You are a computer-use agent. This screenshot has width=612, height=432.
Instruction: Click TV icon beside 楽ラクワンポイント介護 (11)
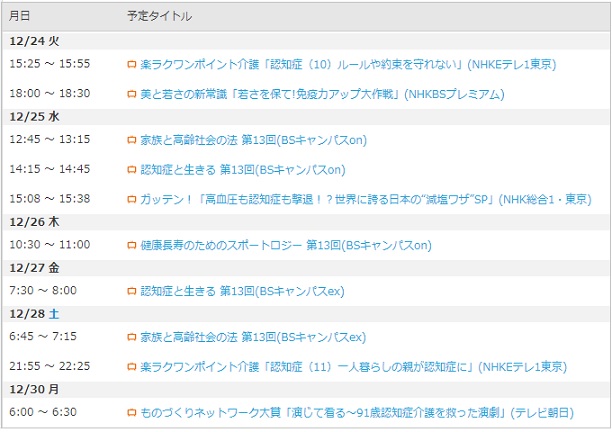[x=132, y=367]
